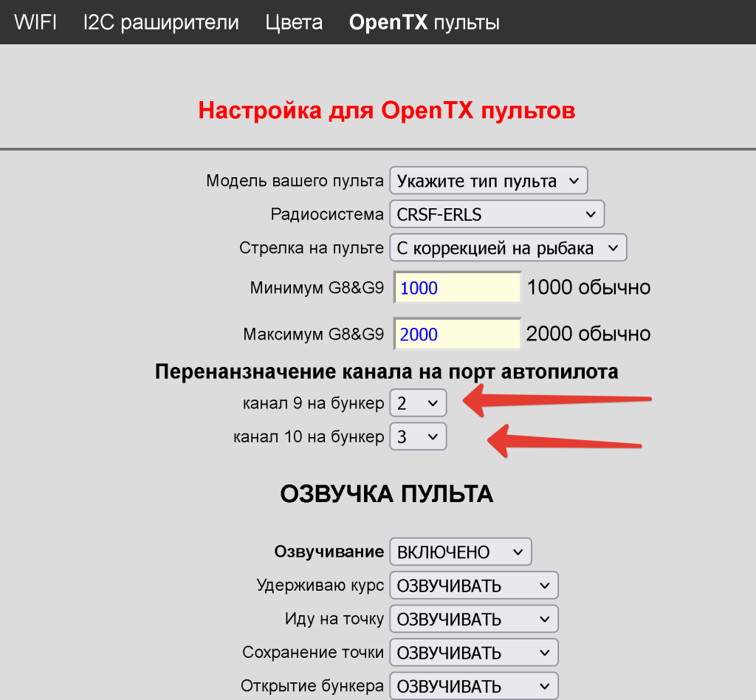Click the Открытие бункера label
This screenshot has height=700, width=756.
[x=312, y=685]
